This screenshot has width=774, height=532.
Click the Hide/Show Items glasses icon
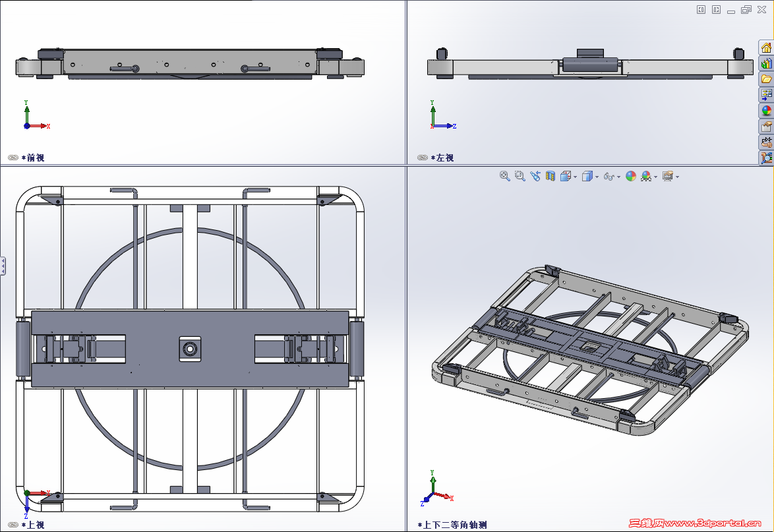pyautogui.click(x=609, y=176)
